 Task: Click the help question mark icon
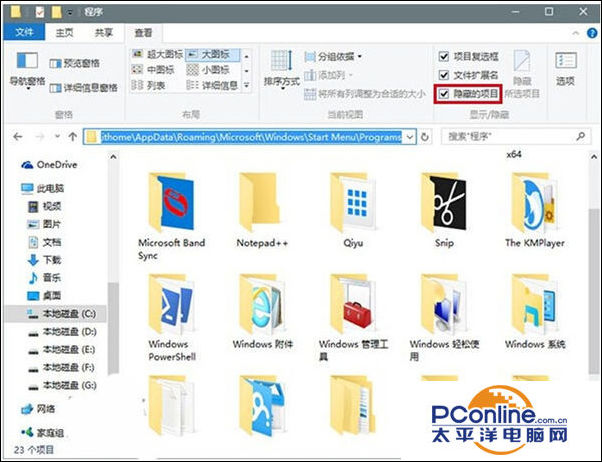click(x=592, y=33)
